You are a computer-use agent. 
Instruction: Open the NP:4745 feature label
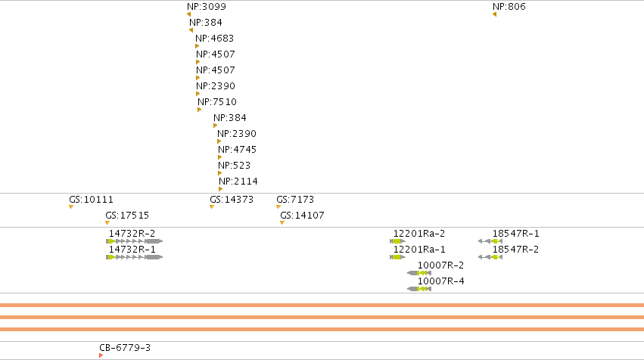(x=238, y=150)
